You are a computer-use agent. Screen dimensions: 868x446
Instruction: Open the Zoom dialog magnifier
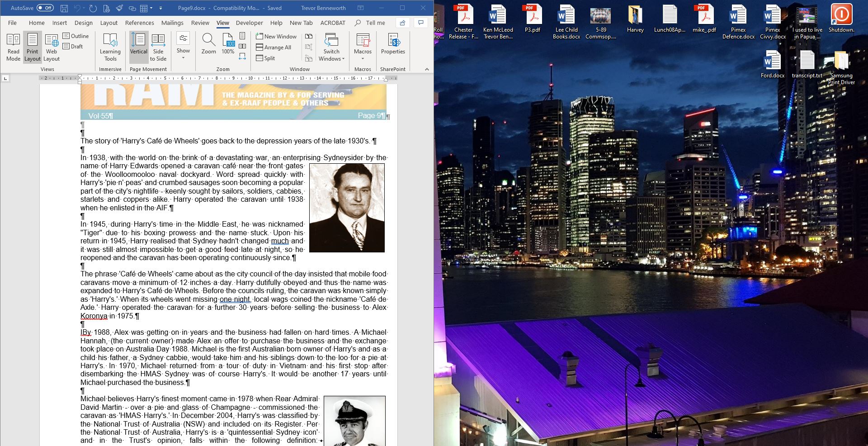[x=208, y=44]
